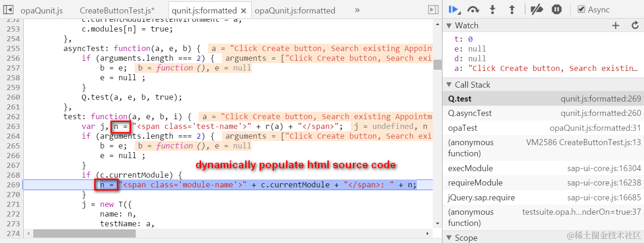Open source link sap-ui-core.js:16304

(604, 168)
